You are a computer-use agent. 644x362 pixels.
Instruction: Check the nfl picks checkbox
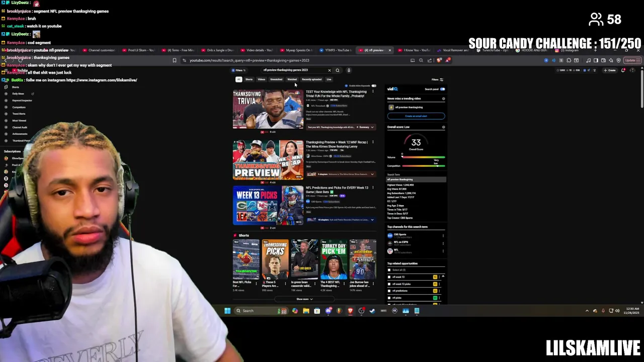point(389,298)
